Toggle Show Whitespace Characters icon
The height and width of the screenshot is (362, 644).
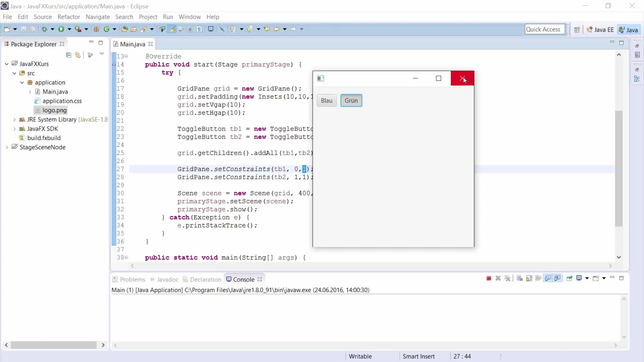click(x=200, y=29)
